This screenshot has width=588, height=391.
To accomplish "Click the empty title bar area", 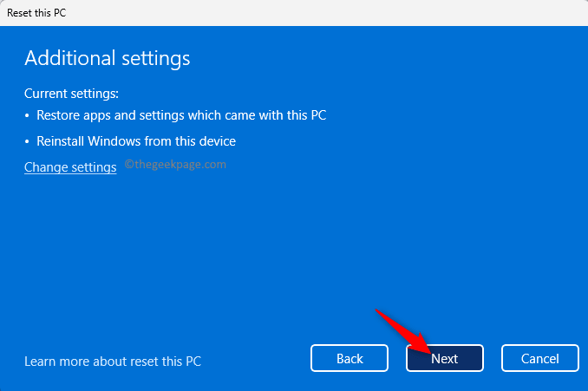I will (304, 15).
